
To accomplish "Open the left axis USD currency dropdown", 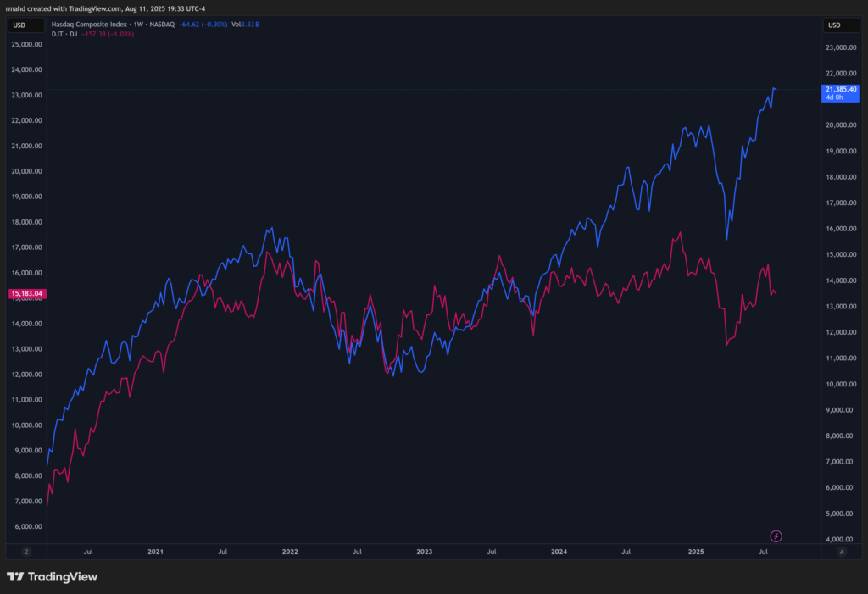I will point(19,25).
